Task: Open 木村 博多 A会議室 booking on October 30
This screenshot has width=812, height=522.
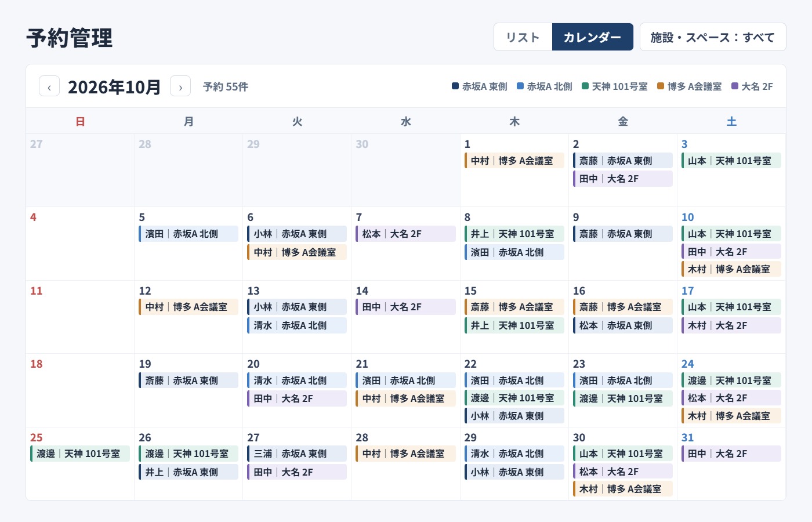Action: (623, 489)
